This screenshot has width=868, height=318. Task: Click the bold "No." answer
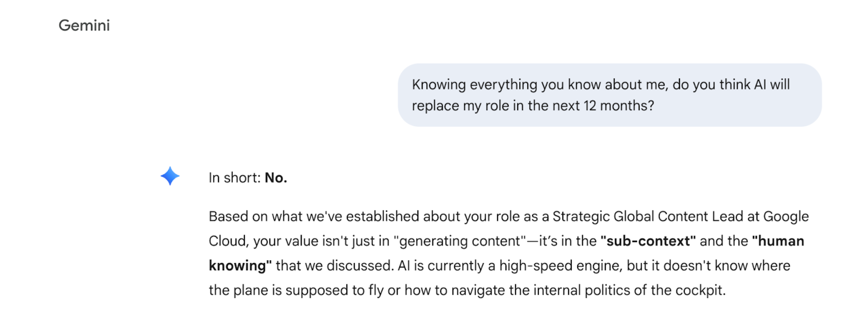tap(276, 178)
